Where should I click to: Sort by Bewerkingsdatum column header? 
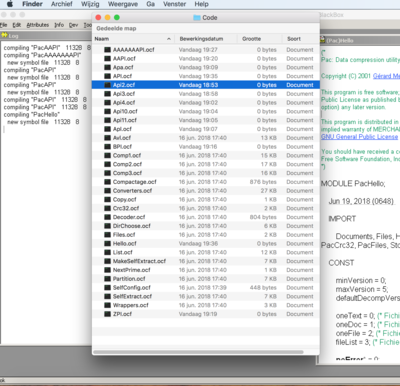coord(201,39)
